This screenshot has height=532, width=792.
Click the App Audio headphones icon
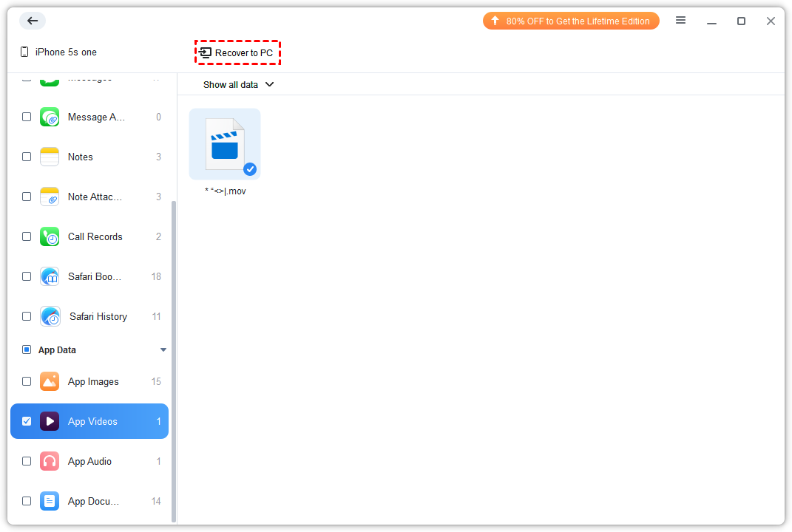50,461
